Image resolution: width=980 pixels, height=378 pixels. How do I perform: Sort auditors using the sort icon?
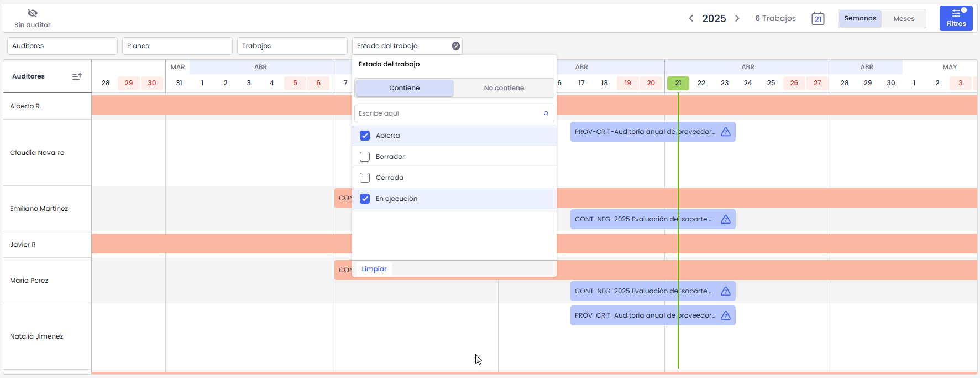[77, 76]
